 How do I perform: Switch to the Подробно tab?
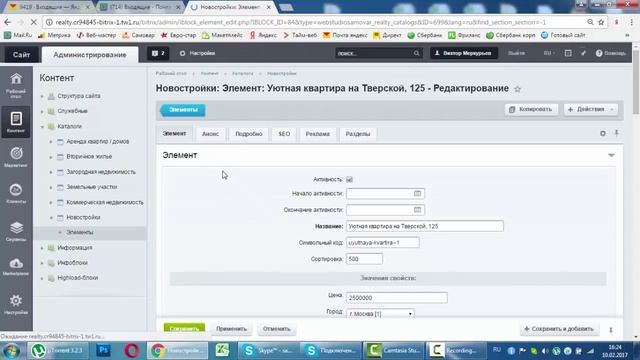point(249,134)
